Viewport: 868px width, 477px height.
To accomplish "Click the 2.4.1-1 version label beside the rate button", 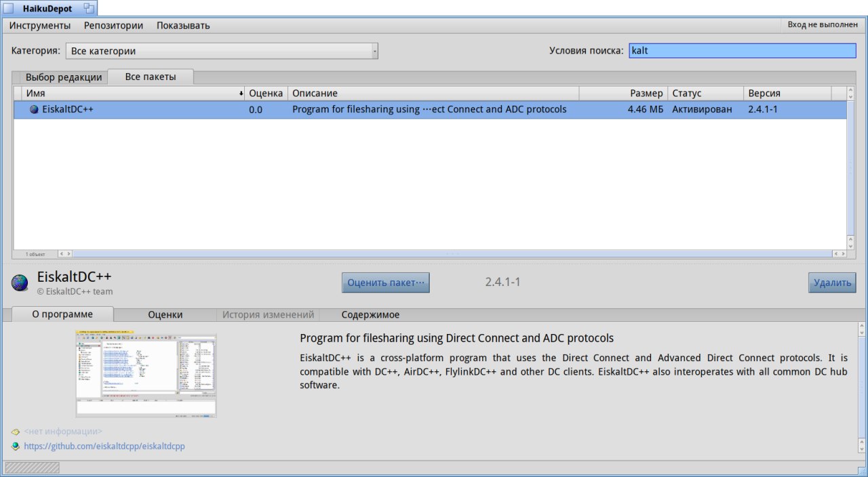I will [x=502, y=282].
